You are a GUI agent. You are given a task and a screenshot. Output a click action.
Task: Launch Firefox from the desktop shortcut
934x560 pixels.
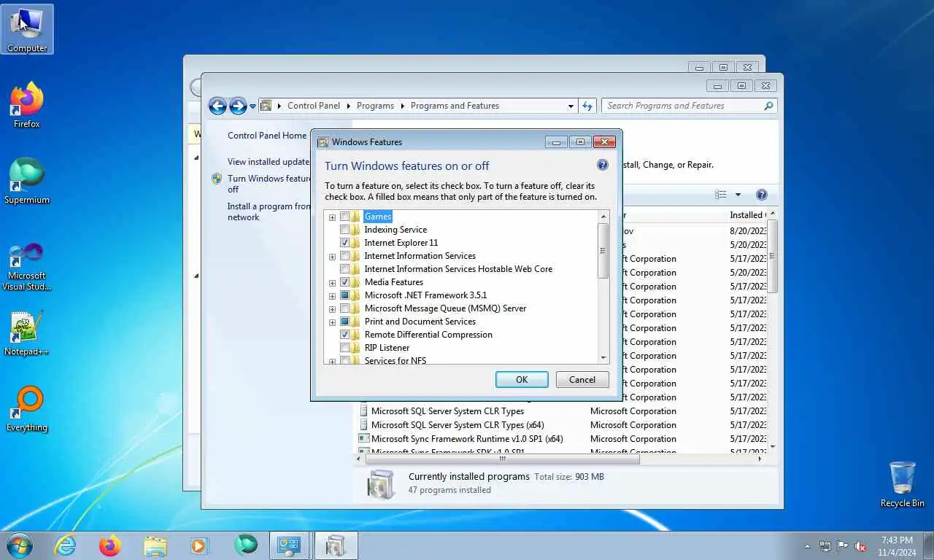[x=27, y=105]
